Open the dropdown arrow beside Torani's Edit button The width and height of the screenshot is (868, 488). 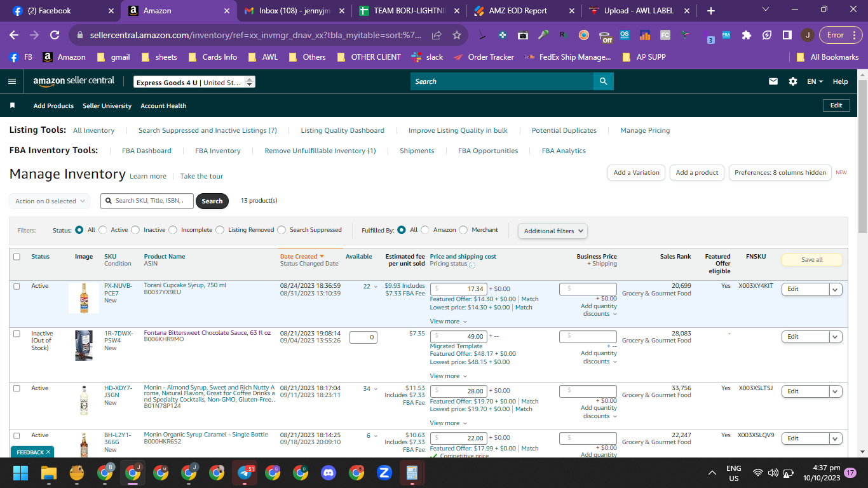tap(836, 289)
